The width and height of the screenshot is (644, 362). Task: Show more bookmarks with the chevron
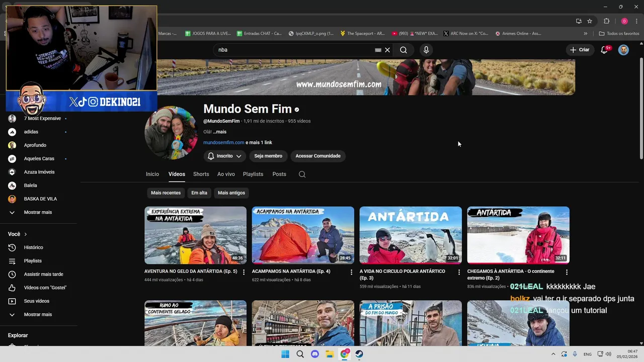point(585,34)
